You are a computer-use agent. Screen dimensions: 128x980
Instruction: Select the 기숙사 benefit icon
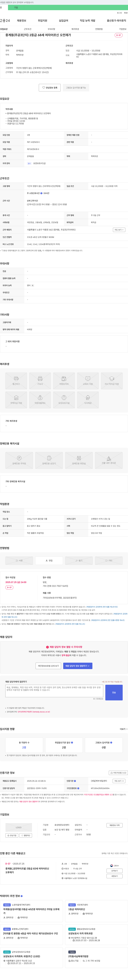40,381
